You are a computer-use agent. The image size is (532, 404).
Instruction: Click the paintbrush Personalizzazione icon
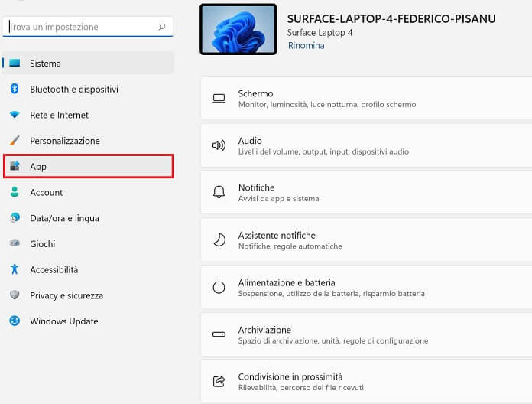[15, 140]
